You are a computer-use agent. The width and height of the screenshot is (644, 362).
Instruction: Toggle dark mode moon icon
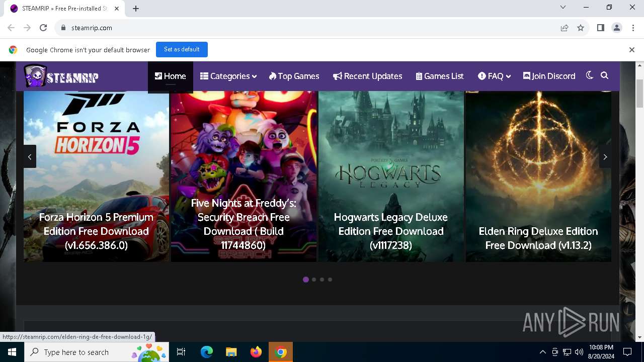(x=590, y=75)
